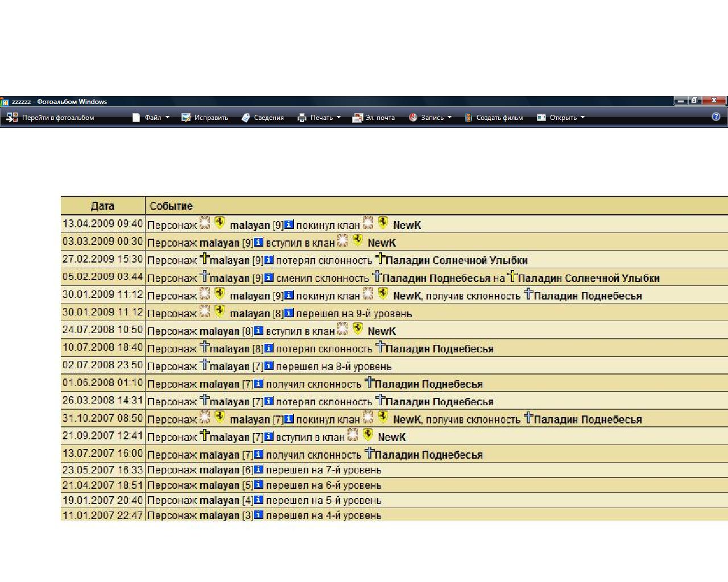Click the Дата column header
This screenshot has width=728, height=582.
coord(102,206)
